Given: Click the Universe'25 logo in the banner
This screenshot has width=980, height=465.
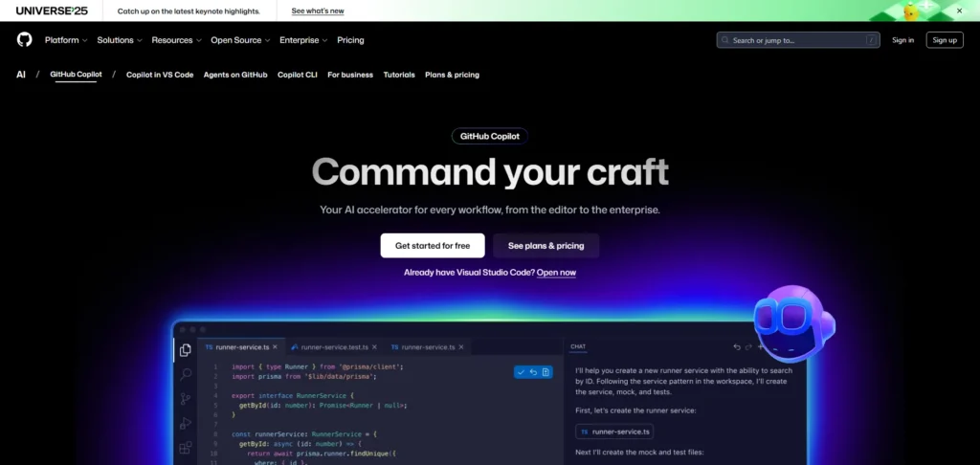Looking at the screenshot, I should (52, 11).
